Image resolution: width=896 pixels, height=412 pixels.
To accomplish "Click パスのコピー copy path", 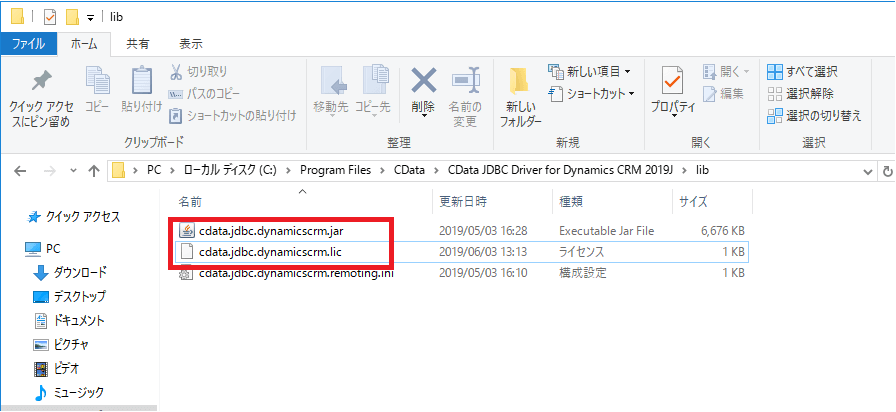I will [x=204, y=94].
